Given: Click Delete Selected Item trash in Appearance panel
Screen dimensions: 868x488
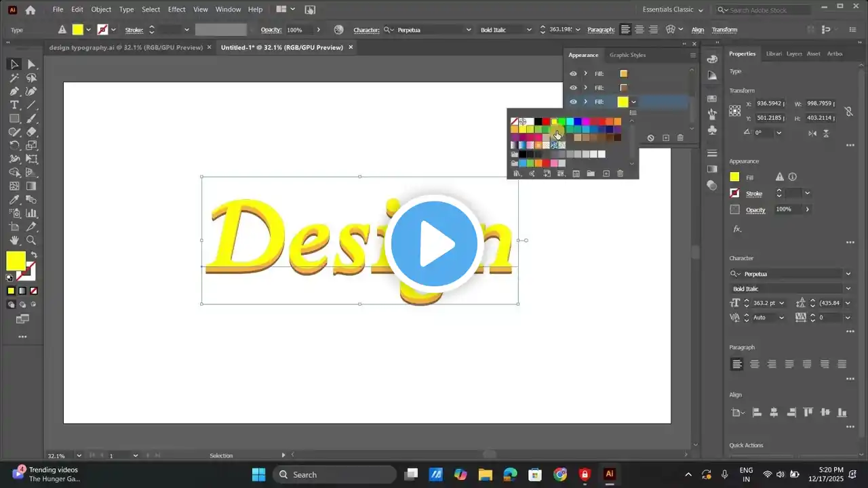Looking at the screenshot, I should click(x=680, y=138).
